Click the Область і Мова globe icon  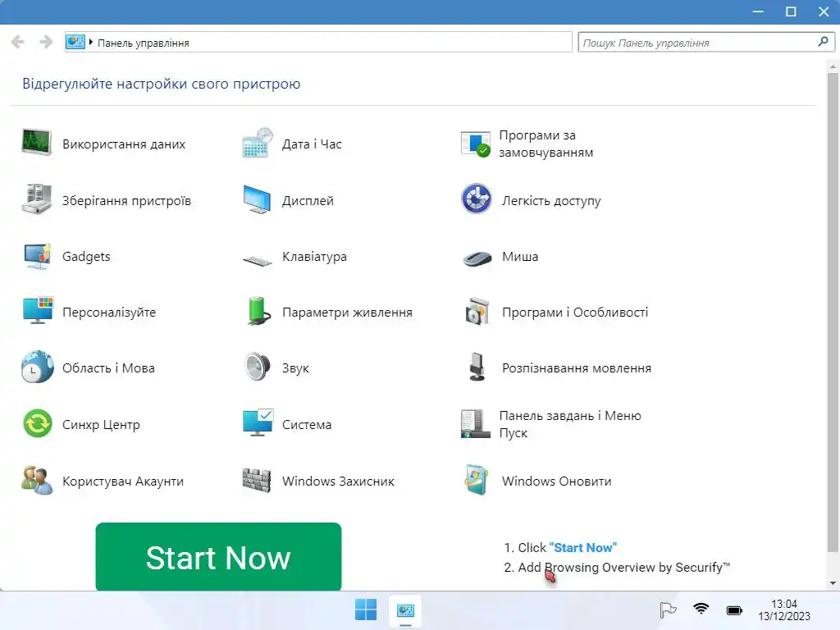(x=37, y=367)
